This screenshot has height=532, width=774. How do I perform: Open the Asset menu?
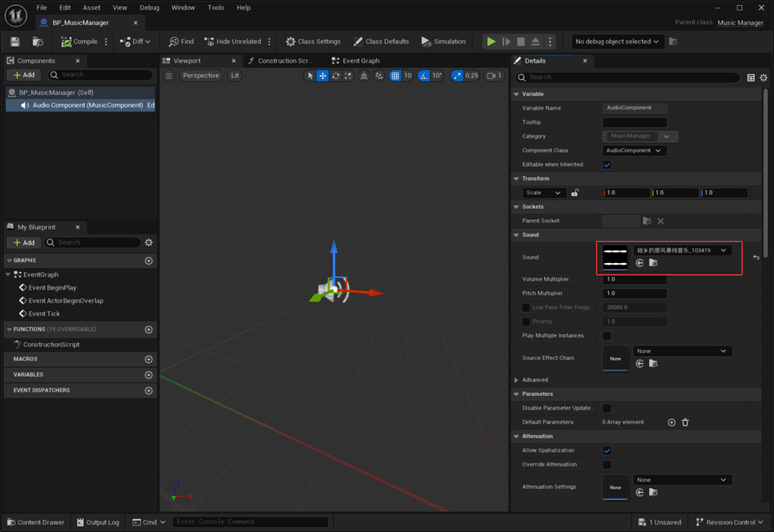(91, 8)
